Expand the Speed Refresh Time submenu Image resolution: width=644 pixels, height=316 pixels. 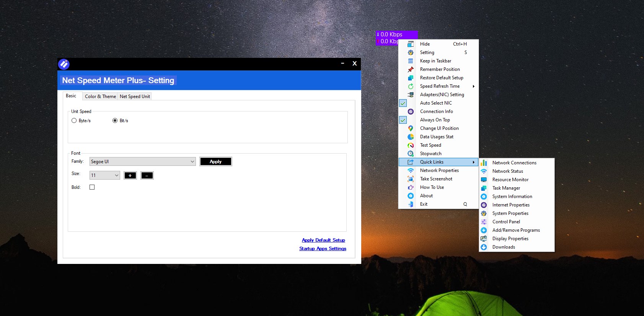pyautogui.click(x=439, y=86)
